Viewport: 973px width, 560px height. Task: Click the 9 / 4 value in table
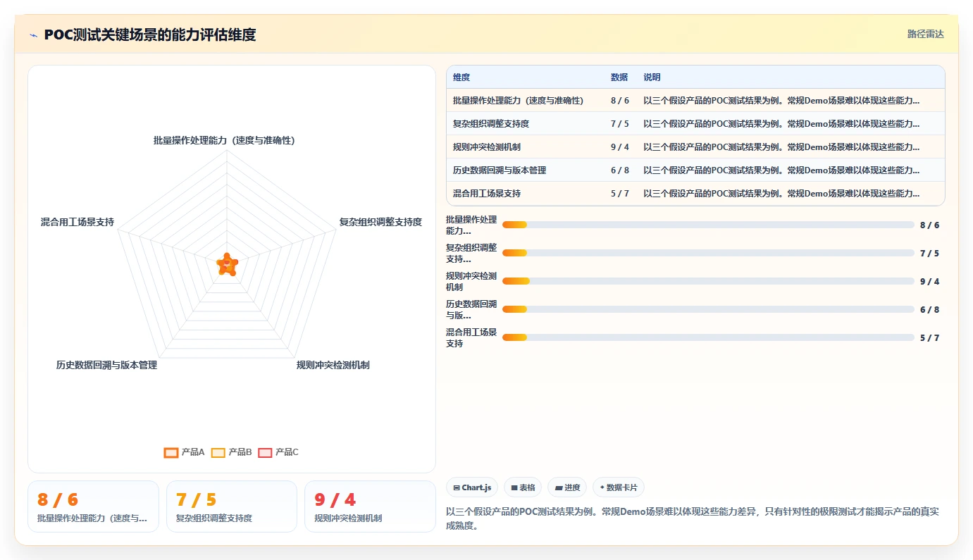(620, 147)
